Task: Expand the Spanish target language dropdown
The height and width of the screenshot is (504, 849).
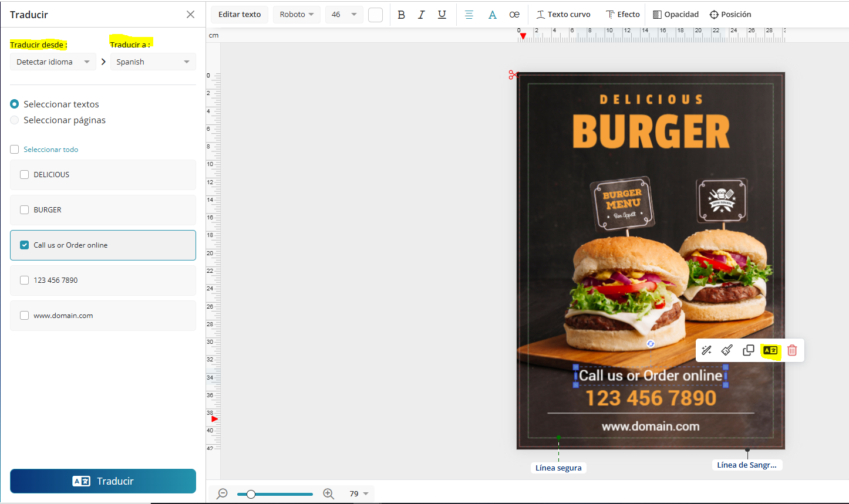Action: tap(153, 62)
